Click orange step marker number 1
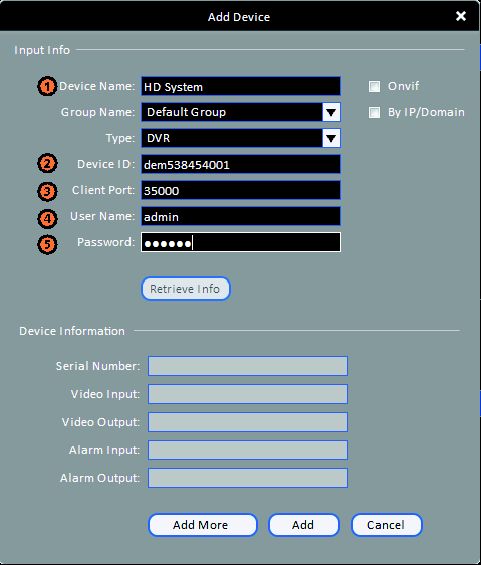Image resolution: width=481 pixels, height=565 pixels. (47, 86)
